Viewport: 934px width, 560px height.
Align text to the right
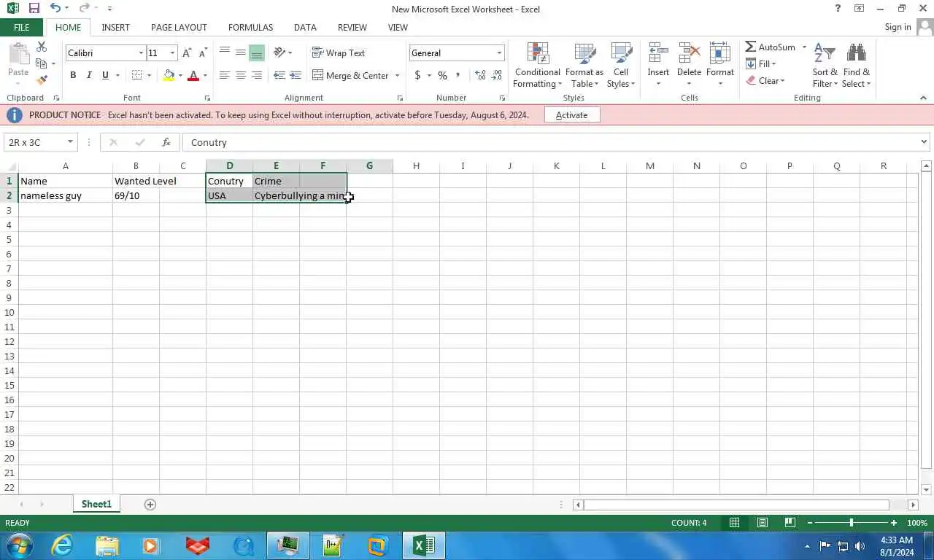(x=256, y=75)
